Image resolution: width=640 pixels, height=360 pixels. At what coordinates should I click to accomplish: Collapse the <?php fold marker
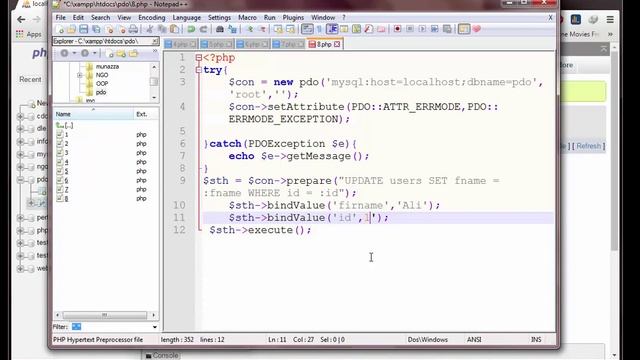(x=199, y=58)
